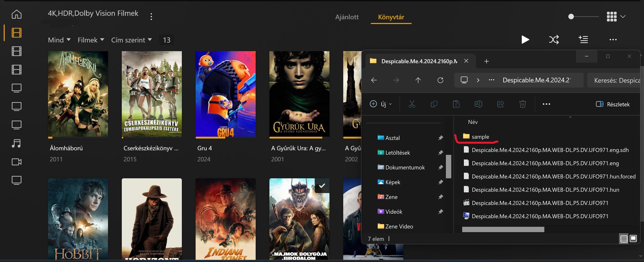Click the Gru 4 title link
644x262 pixels.
tap(204, 148)
